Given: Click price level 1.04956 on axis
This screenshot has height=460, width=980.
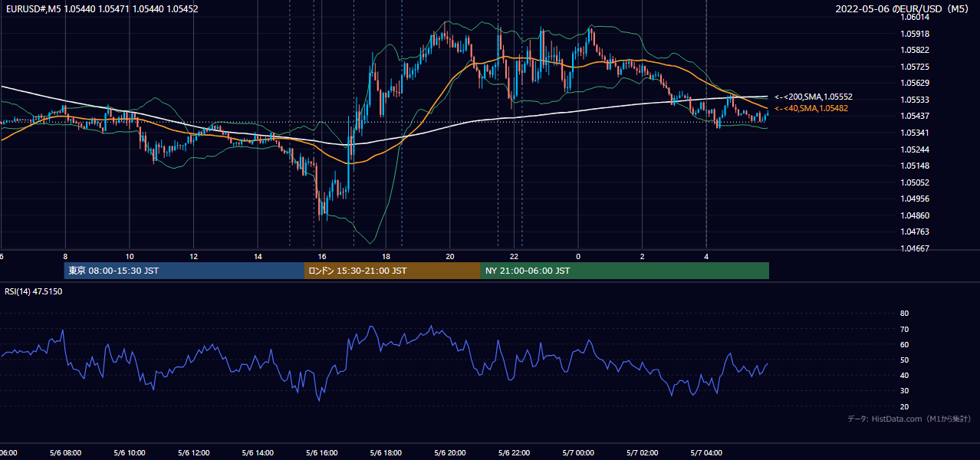Looking at the screenshot, I should tap(916, 199).
